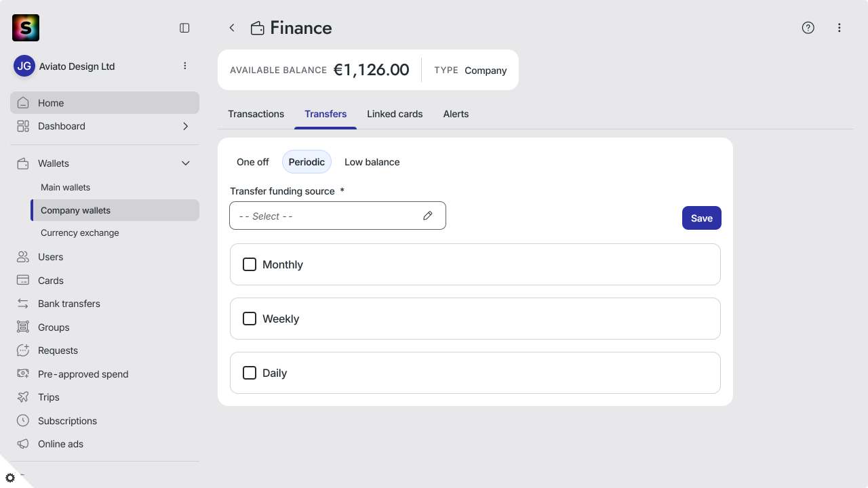The width and height of the screenshot is (868, 488).
Task: Enable the Daily checkbox
Action: coord(250,373)
